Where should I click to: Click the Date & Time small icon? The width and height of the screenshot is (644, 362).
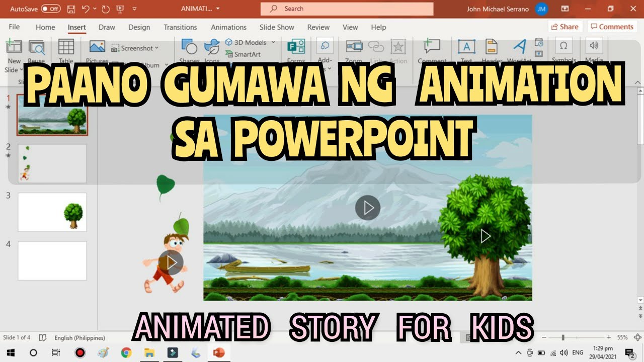tap(539, 42)
